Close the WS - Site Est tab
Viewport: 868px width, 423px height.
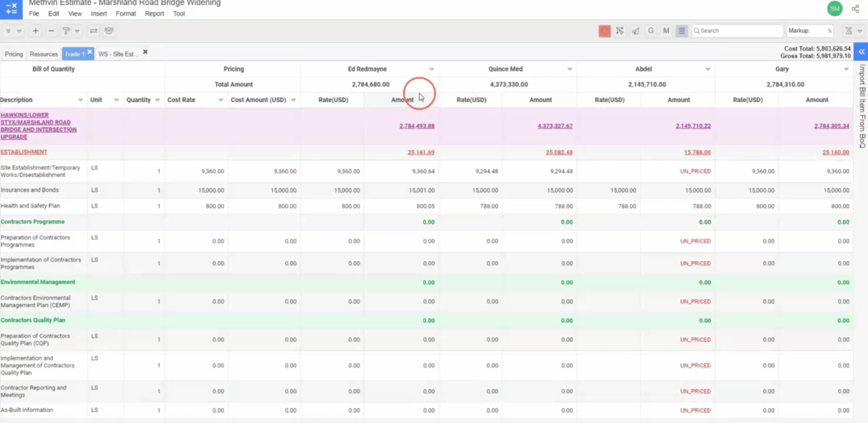click(x=145, y=52)
